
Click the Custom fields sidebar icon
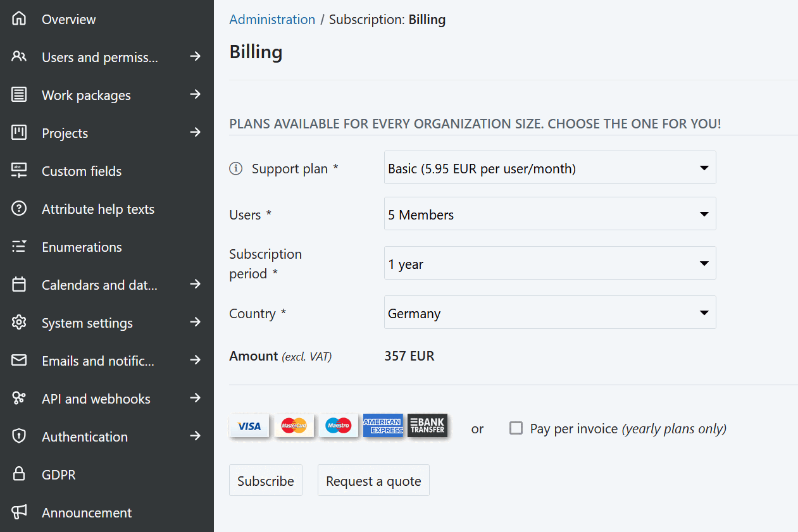coord(19,171)
